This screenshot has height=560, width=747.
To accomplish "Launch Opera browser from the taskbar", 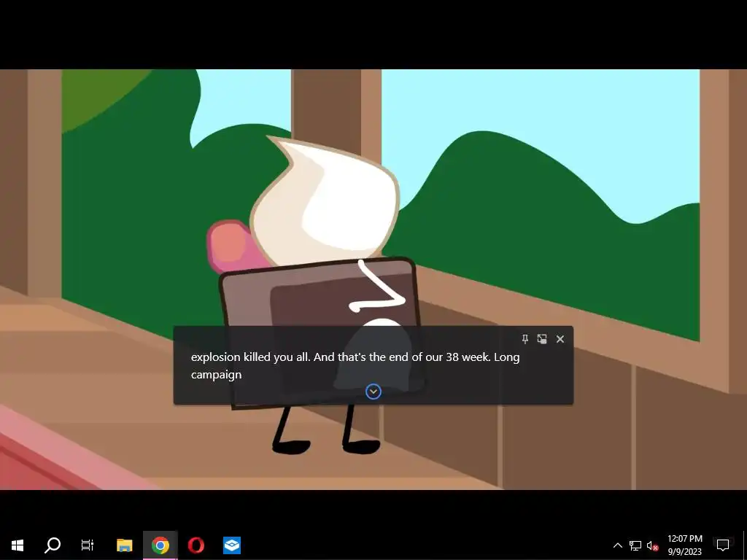I will 196,545.
